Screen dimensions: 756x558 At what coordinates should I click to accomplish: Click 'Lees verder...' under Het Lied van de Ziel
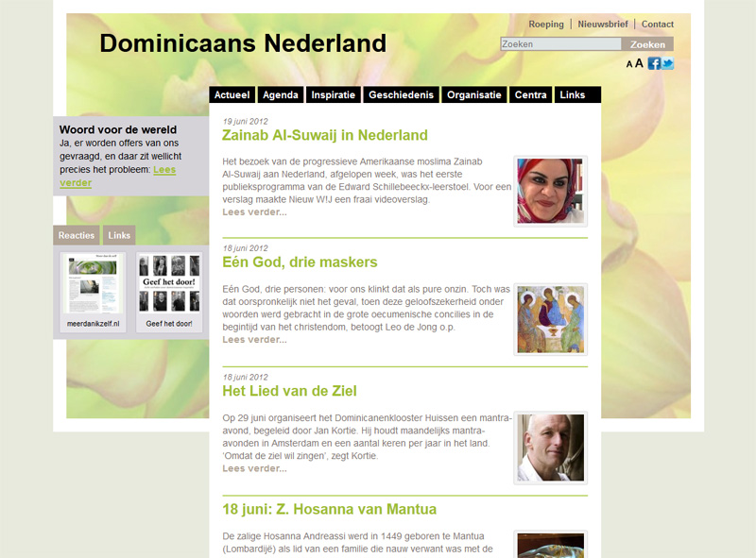254,468
